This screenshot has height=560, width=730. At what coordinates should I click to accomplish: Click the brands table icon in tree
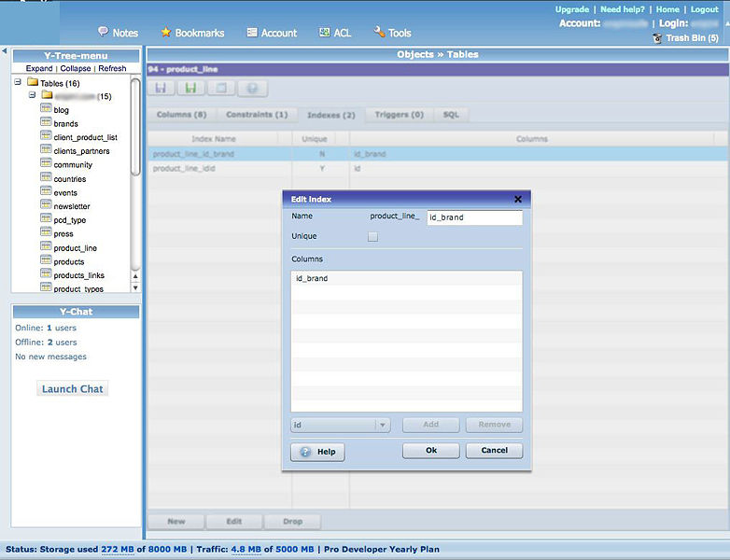(46, 123)
